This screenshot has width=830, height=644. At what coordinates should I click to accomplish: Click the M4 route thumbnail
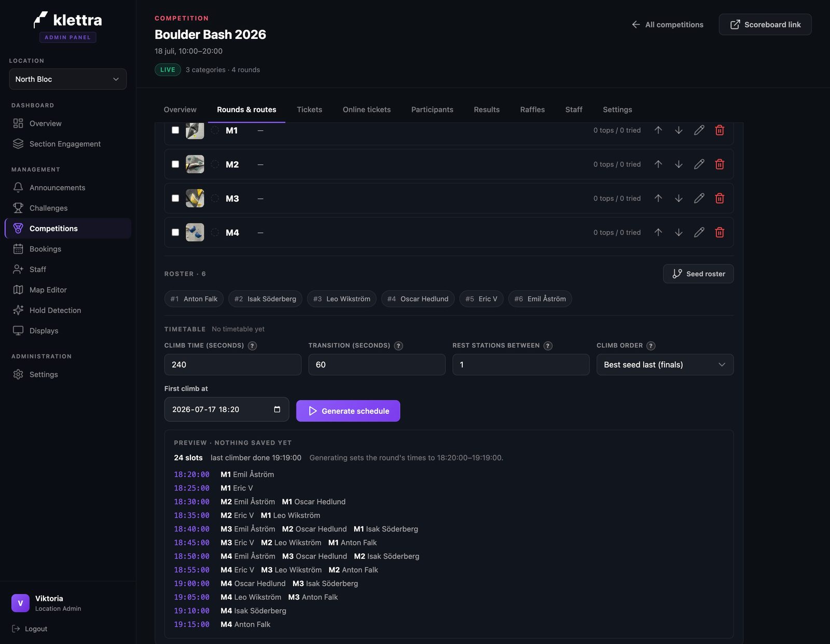pyautogui.click(x=195, y=232)
